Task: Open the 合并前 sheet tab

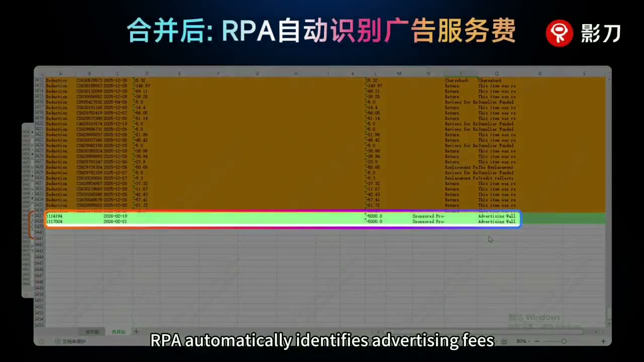Action: pyautogui.click(x=92, y=332)
